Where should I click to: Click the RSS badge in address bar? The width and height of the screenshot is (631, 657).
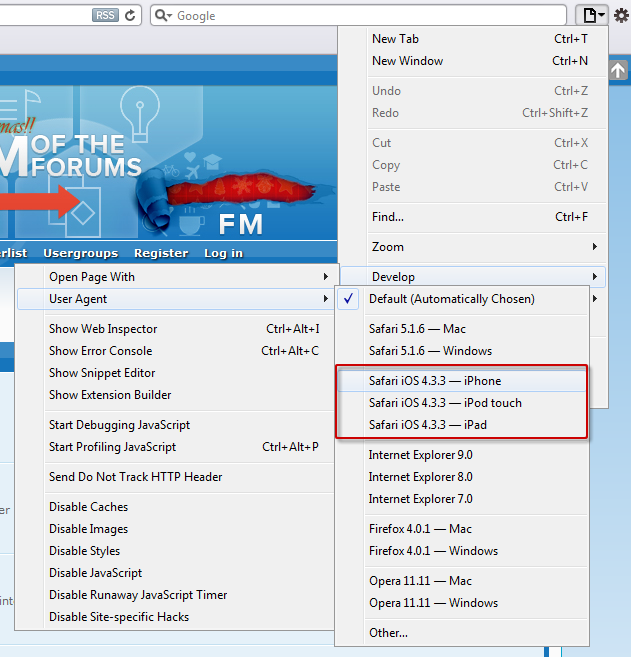pyautogui.click(x=105, y=16)
